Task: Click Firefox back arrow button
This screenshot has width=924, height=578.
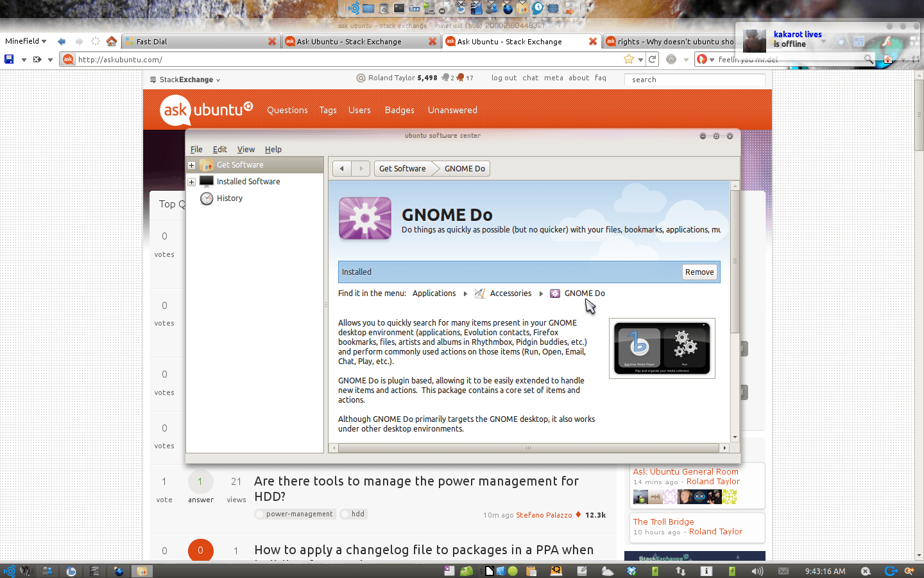Action: (62, 41)
